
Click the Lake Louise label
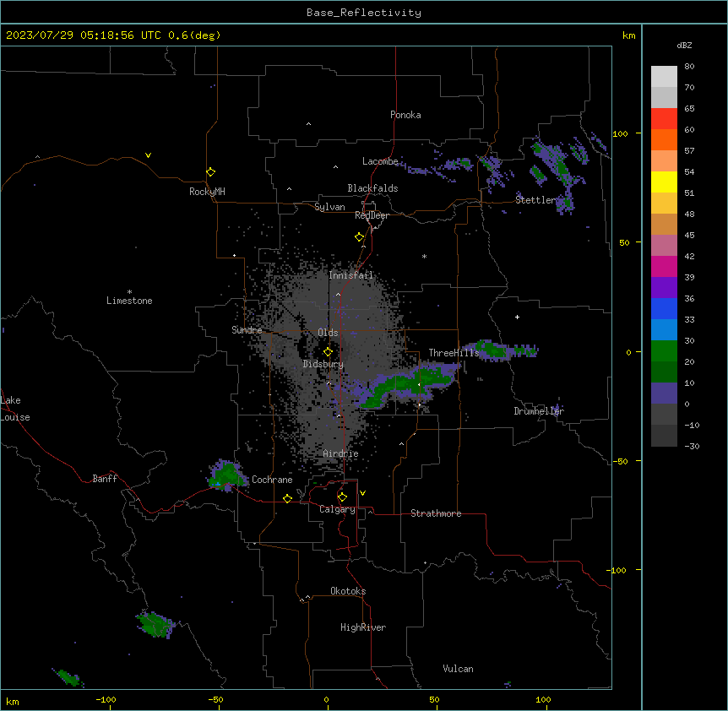pyautogui.click(x=15, y=409)
